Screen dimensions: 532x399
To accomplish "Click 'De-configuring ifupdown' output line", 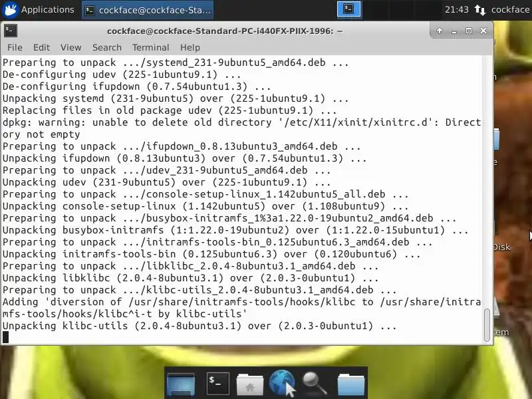I will click(x=136, y=86).
